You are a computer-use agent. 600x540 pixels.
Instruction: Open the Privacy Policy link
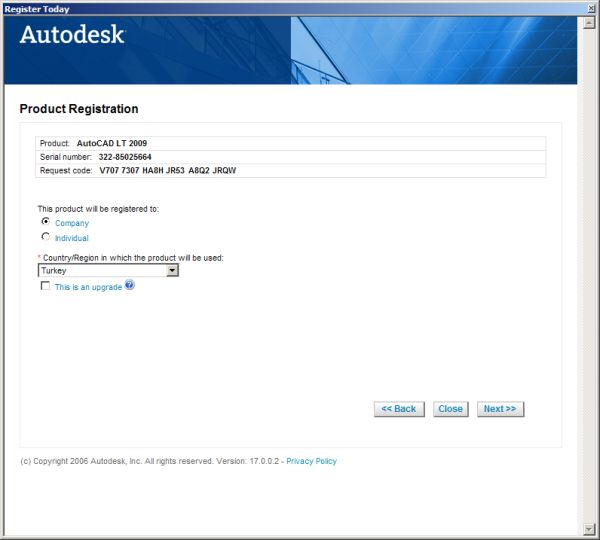(311, 461)
